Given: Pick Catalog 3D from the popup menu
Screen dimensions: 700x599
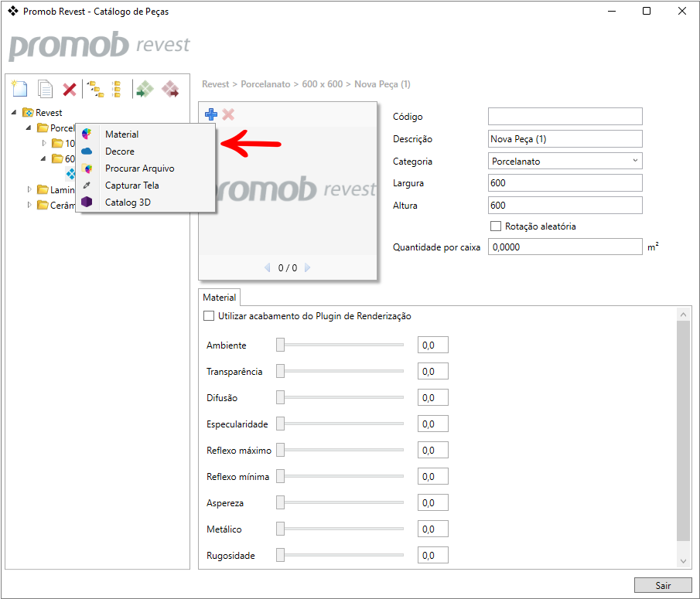Looking at the screenshot, I should tap(145, 202).
